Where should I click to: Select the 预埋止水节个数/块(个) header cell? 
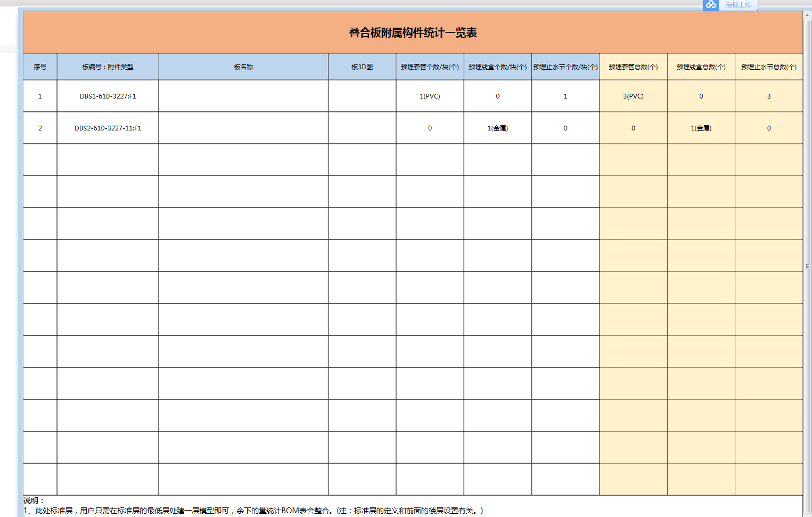click(x=565, y=67)
